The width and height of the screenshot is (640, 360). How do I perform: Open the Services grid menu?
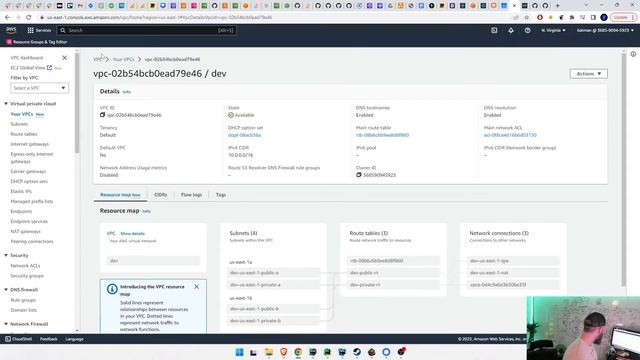[39, 30]
